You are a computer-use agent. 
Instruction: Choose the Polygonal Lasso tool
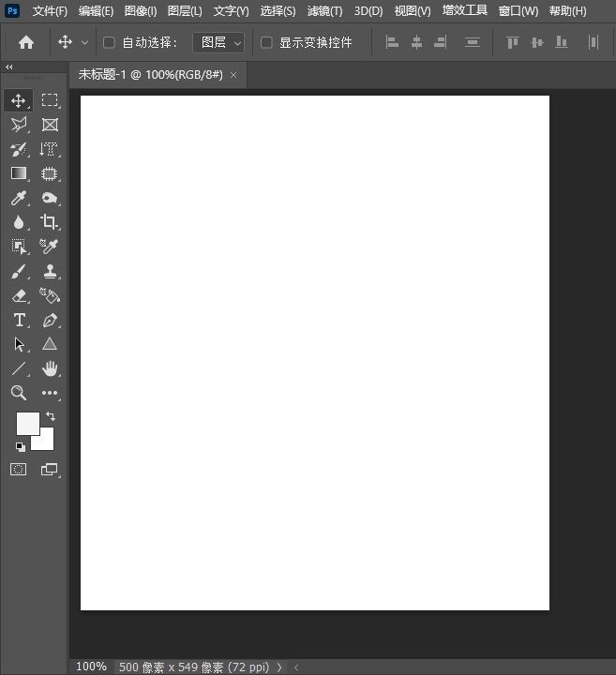[19, 125]
